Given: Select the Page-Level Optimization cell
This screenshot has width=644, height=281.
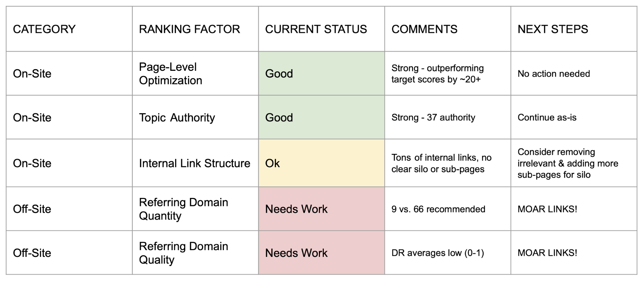Looking at the screenshot, I should click(x=171, y=73).
